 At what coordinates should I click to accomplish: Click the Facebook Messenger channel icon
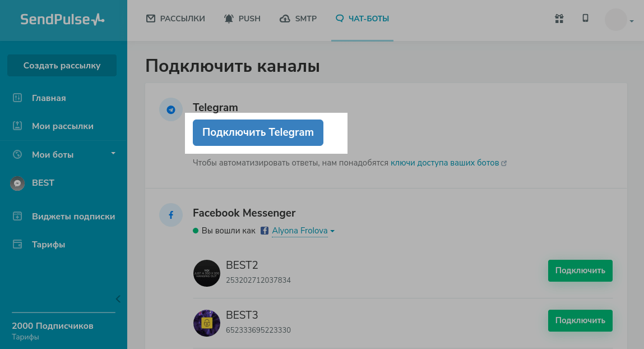click(x=171, y=214)
